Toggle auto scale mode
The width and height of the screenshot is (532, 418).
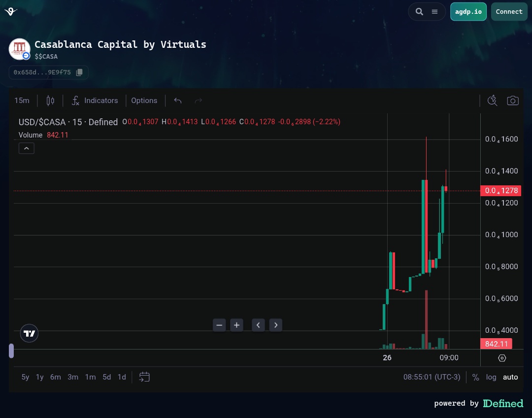510,377
